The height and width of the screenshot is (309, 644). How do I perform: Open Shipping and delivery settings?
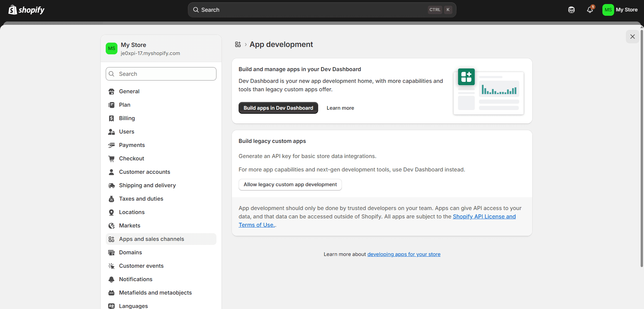(161, 185)
